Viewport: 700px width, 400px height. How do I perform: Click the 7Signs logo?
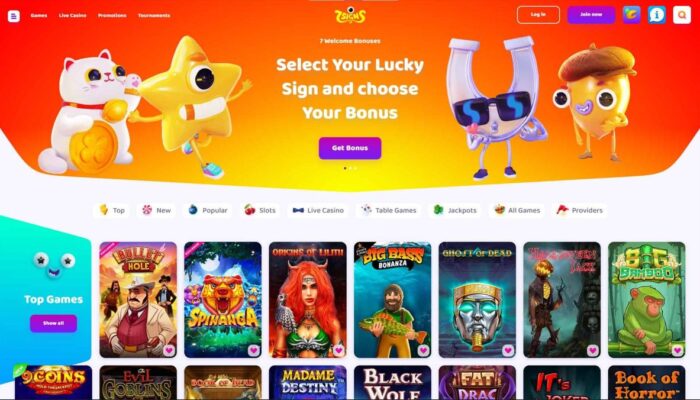coord(350,15)
